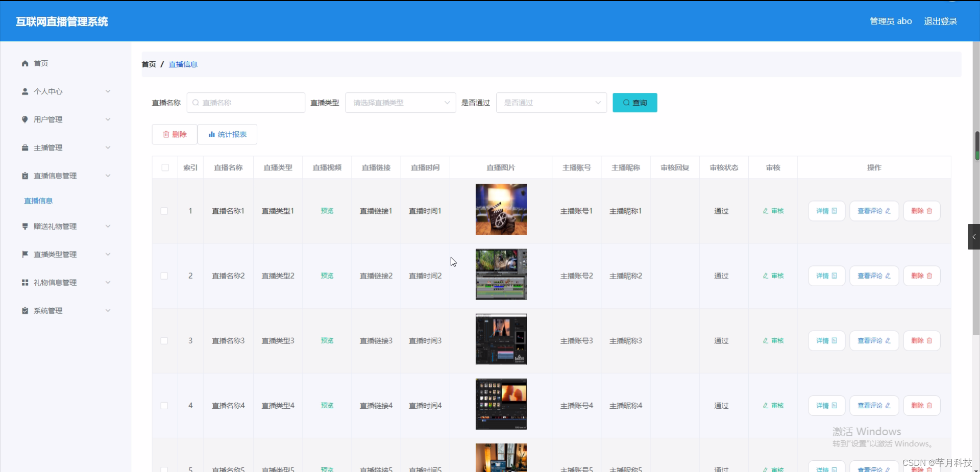Click the home icon beside 首页
This screenshot has width=980, height=472.
[24, 63]
